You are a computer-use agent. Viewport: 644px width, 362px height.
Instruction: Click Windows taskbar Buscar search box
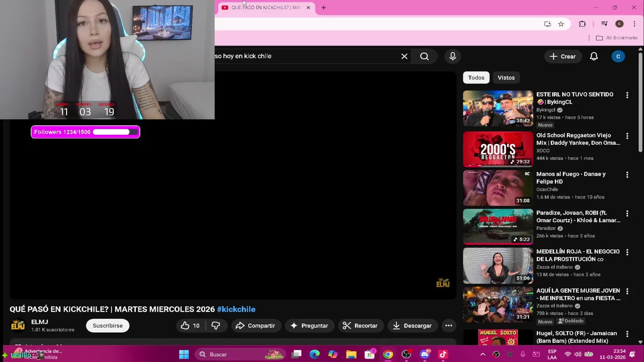point(241,354)
